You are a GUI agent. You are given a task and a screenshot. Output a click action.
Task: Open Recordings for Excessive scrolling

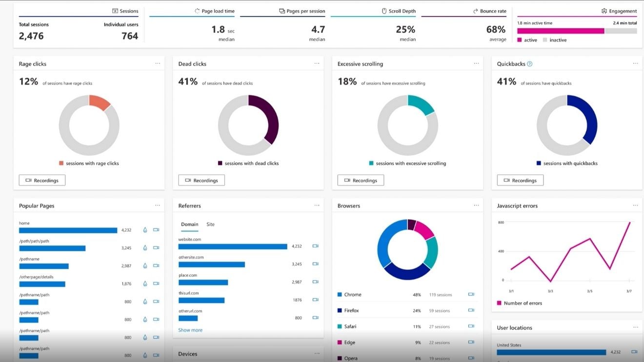tap(361, 181)
